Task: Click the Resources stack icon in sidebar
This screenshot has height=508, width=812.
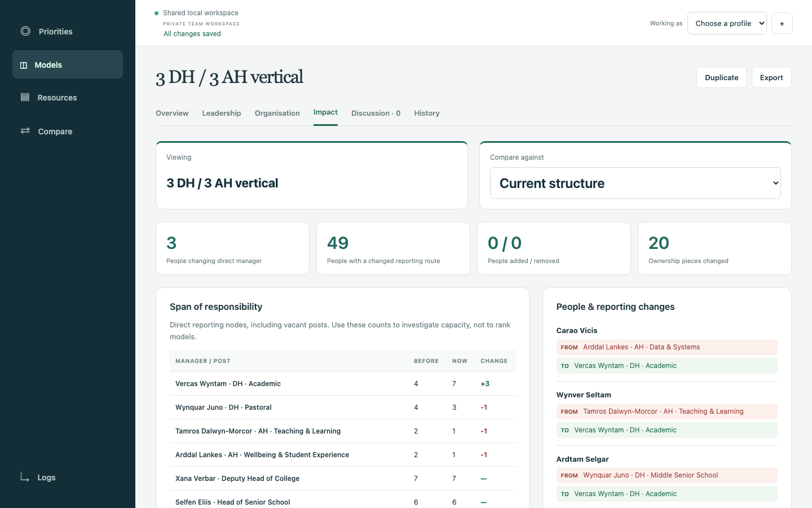Action: coord(25,97)
